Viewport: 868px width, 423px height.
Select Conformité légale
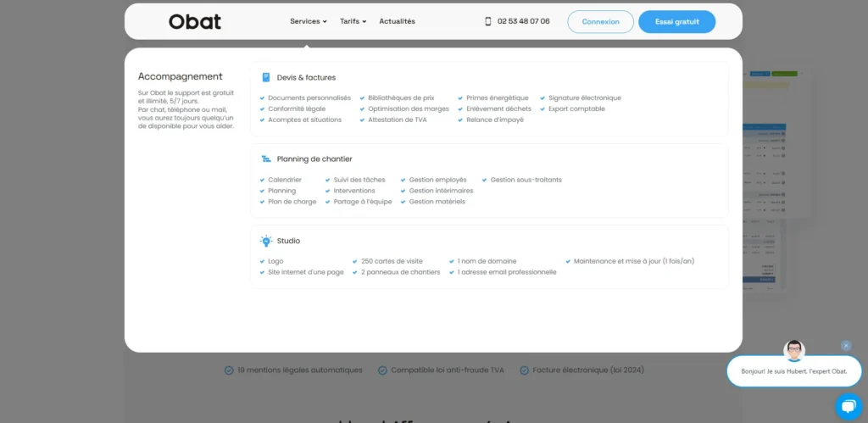point(297,109)
